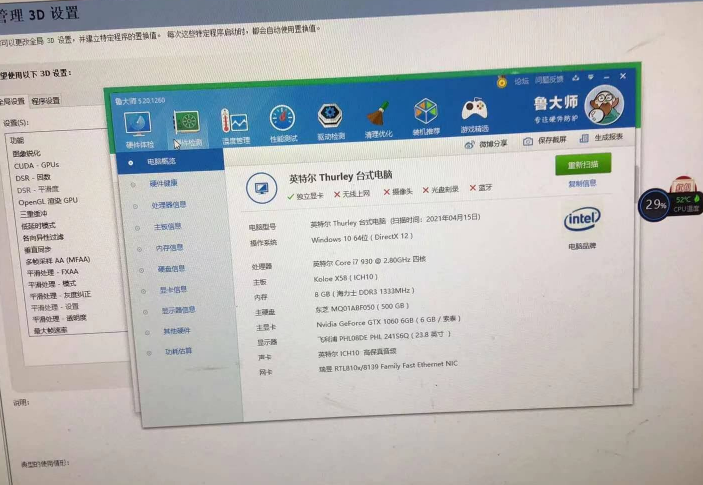Select 低延时模式 in NVIDIA settings list
The image size is (703, 485).
tap(39, 225)
